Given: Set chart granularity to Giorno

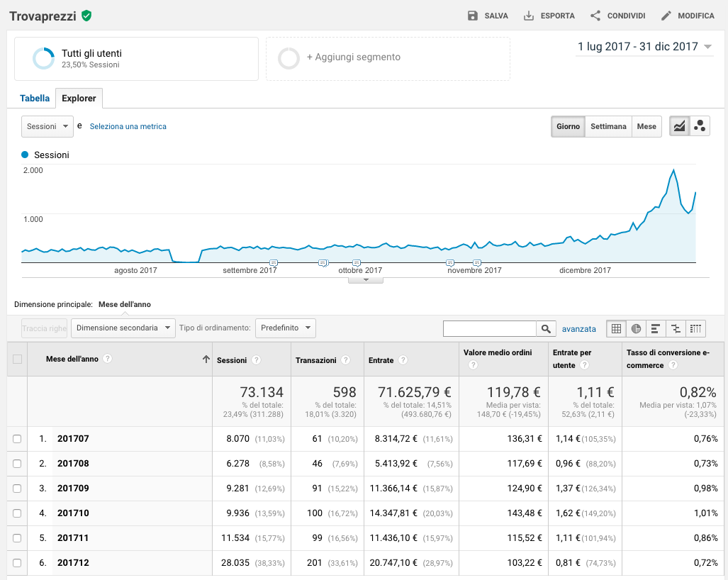Looking at the screenshot, I should pos(569,126).
